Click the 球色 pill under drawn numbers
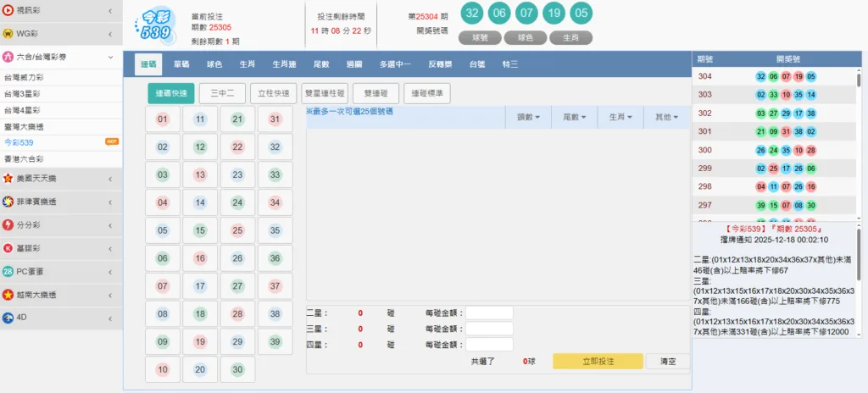The image size is (868, 393). [526, 38]
